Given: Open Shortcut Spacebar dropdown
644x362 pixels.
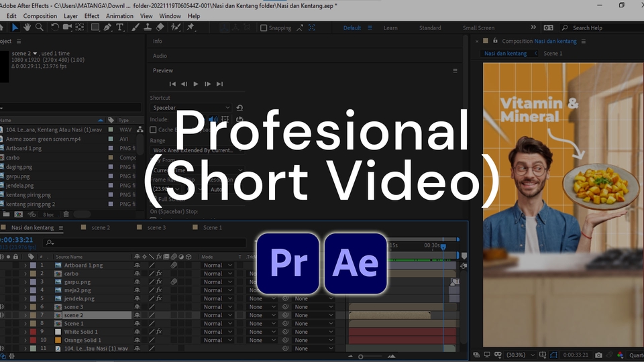Looking at the screenshot, I should point(191,107).
